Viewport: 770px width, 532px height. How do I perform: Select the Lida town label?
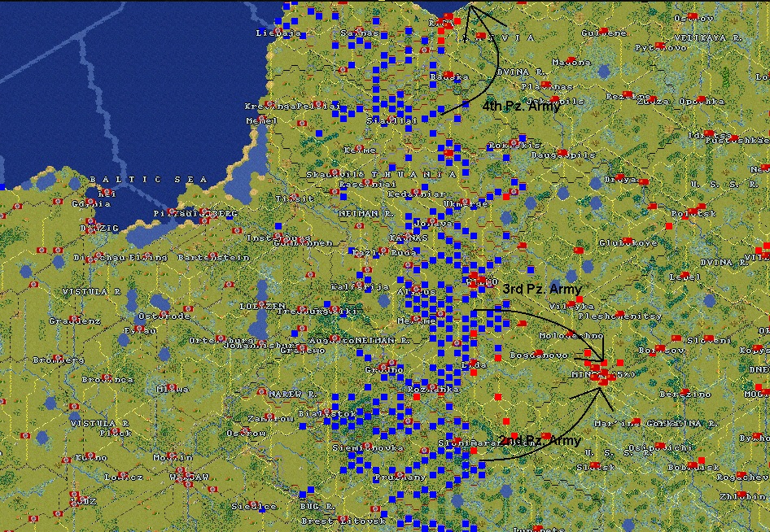click(x=474, y=364)
